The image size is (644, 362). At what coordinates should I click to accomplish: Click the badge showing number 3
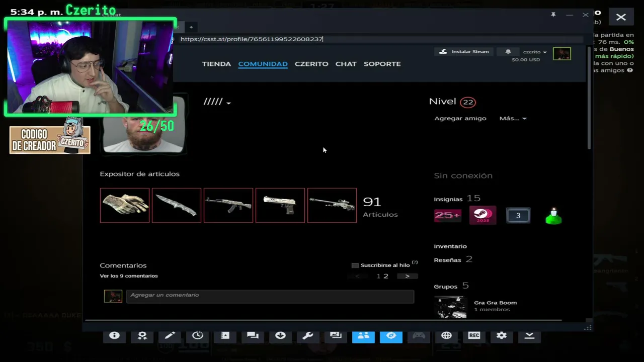coord(518,216)
